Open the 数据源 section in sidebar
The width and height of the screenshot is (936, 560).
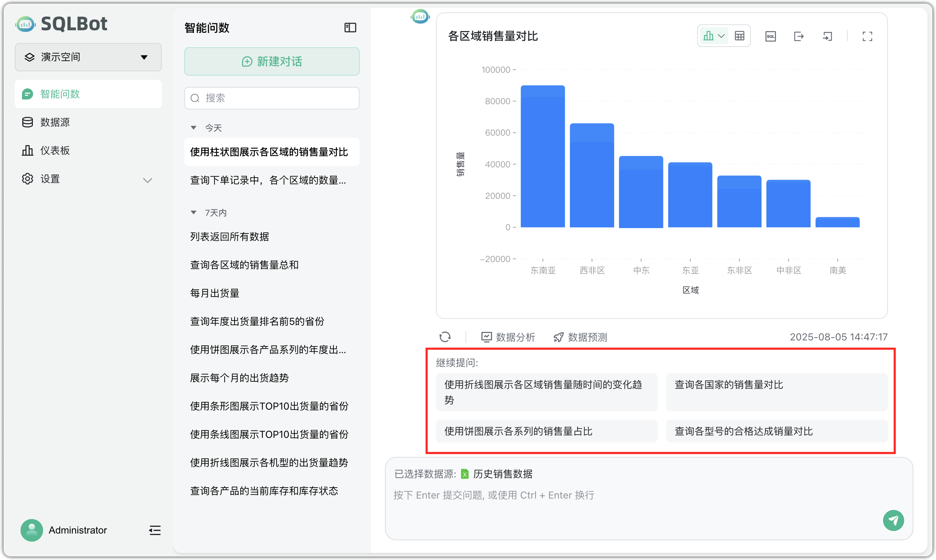(x=55, y=122)
